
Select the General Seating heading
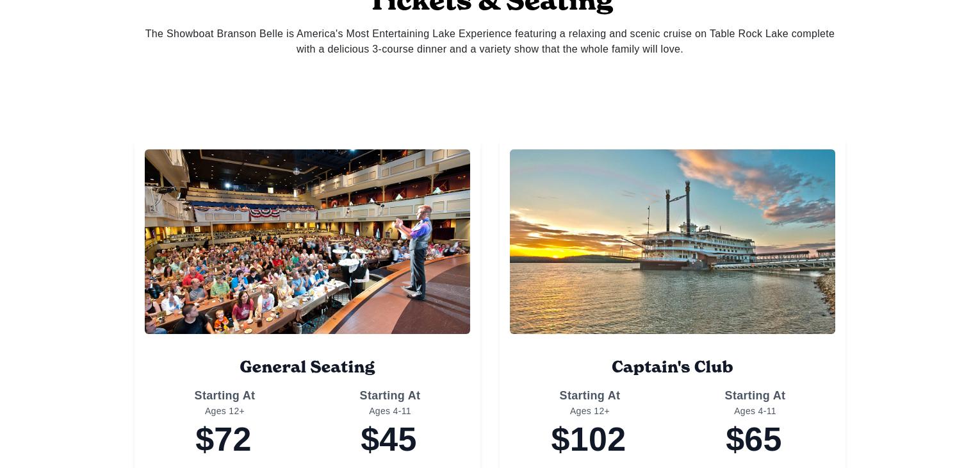(307, 367)
